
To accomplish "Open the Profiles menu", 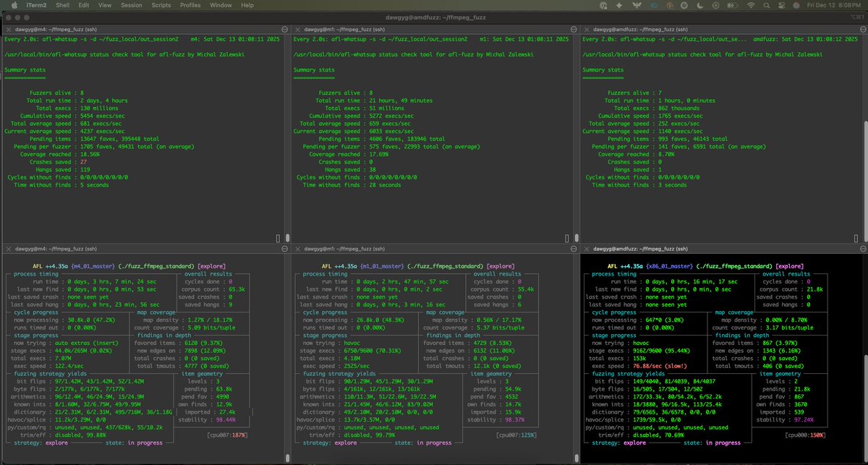I will pos(191,5).
